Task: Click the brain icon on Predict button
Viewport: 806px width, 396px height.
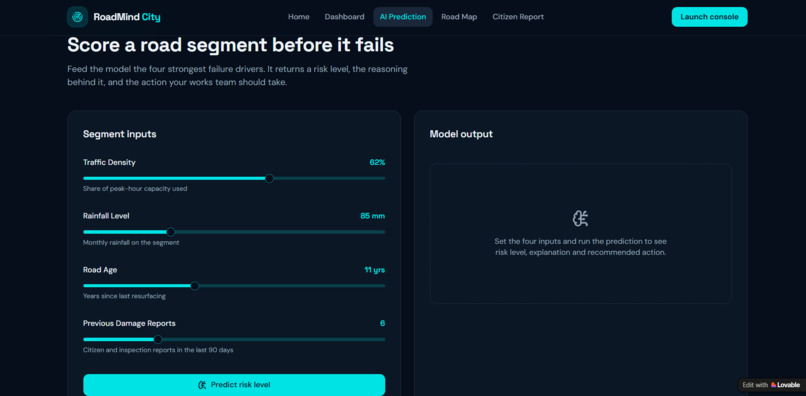Action: point(202,385)
